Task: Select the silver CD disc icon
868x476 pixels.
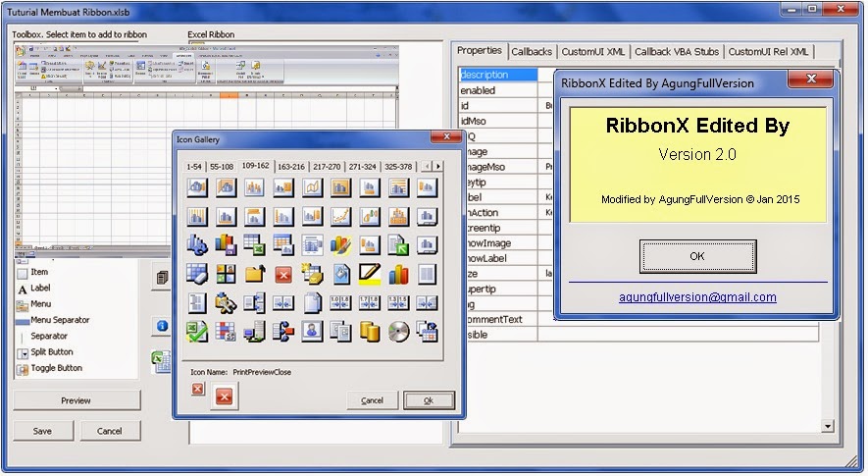Action: pos(398,332)
